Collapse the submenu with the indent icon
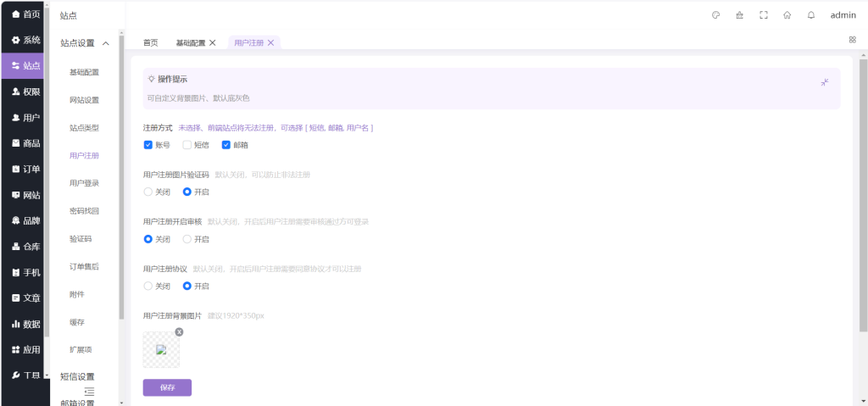 coord(89,392)
